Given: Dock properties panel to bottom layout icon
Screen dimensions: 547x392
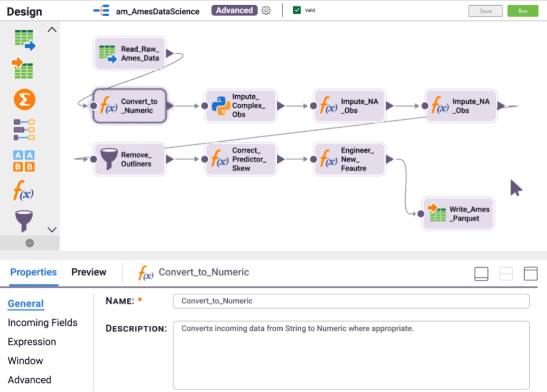Looking at the screenshot, I should click(x=481, y=273).
